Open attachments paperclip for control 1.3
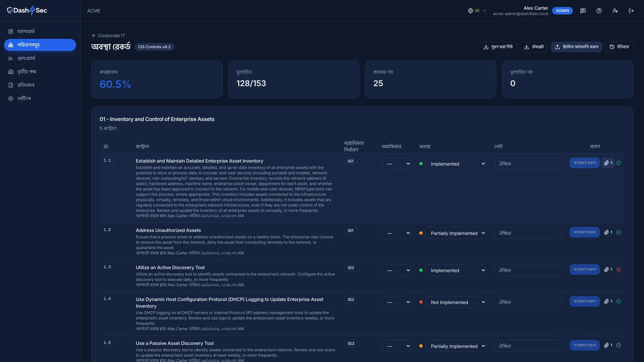The image size is (644, 362). pyautogui.click(x=608, y=269)
